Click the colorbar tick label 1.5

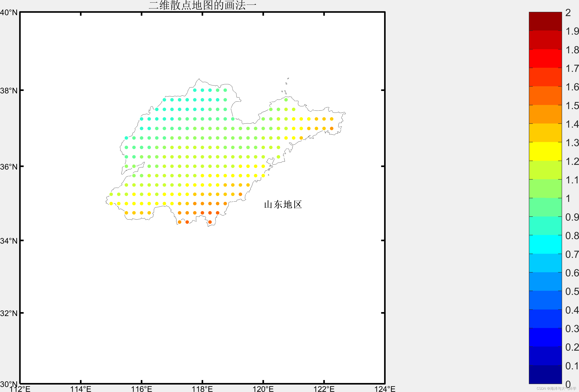coord(572,106)
